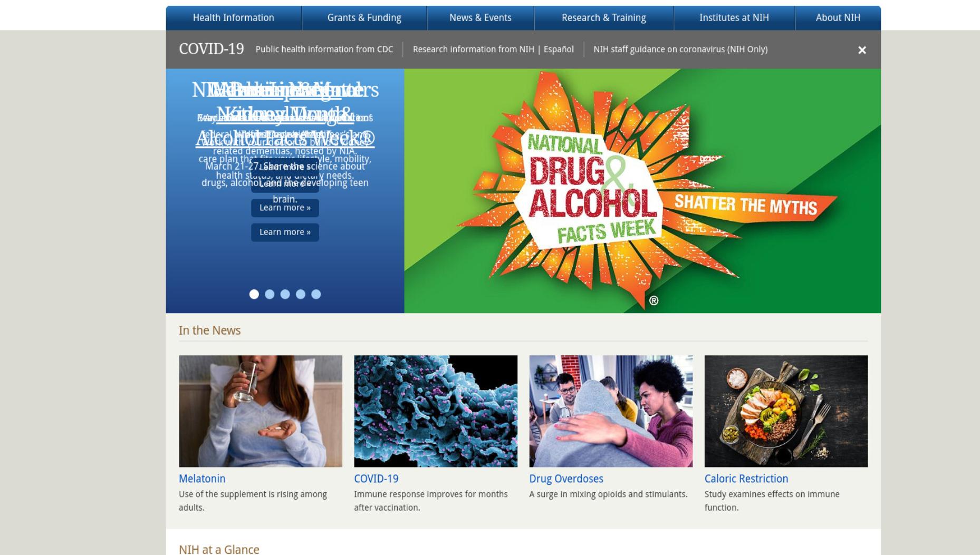Select the fourth carousel slide dot
This screenshot has width=980, height=555.
coord(301,294)
